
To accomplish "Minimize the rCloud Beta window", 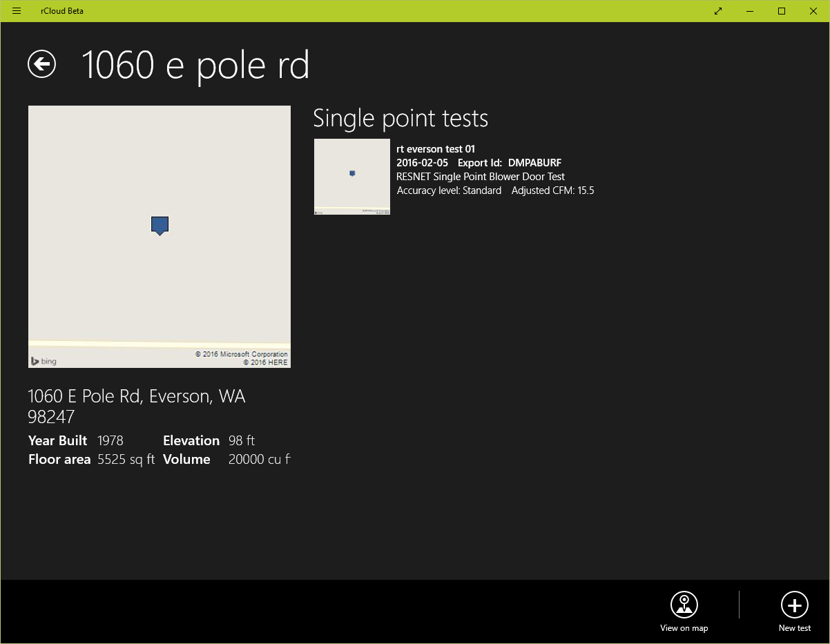I will point(750,11).
